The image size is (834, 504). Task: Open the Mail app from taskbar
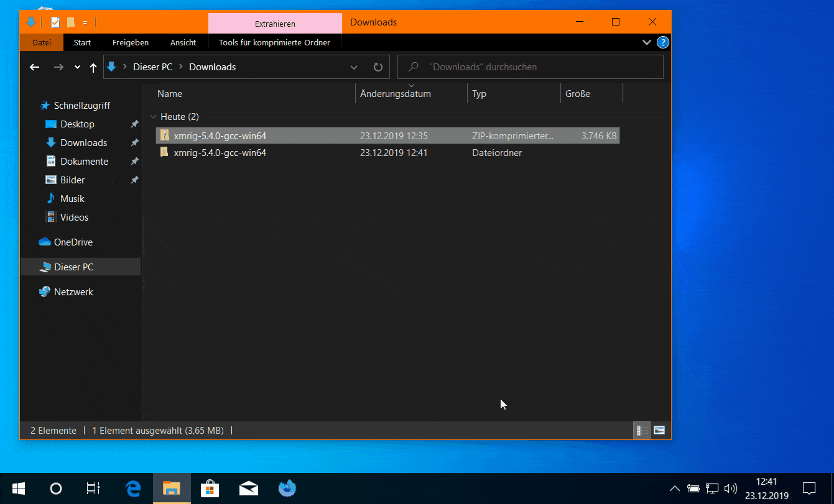248,488
